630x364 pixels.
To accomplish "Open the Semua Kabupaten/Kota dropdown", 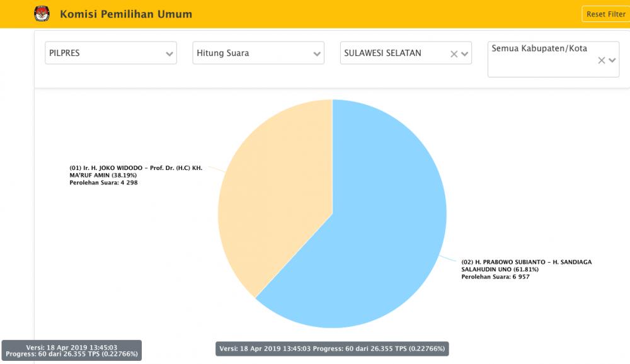I will [x=553, y=59].
